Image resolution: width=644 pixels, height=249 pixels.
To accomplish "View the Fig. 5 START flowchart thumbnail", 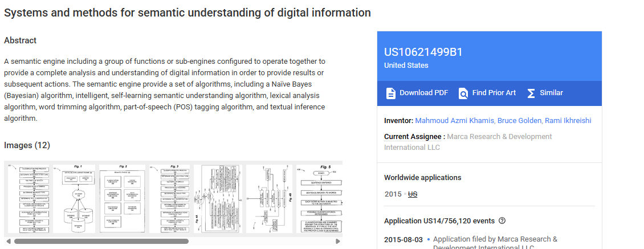I will click(x=321, y=199).
